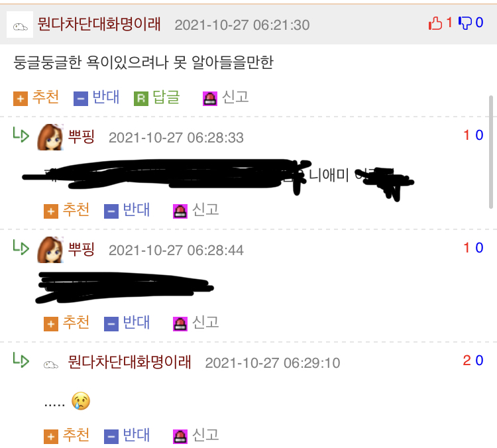Click the thumbs-down icon in top comment header
497x448 pixels.
pyautogui.click(x=465, y=23)
